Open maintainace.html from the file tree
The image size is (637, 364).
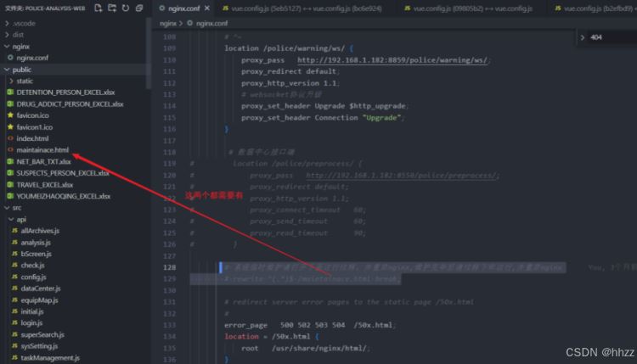click(x=42, y=149)
